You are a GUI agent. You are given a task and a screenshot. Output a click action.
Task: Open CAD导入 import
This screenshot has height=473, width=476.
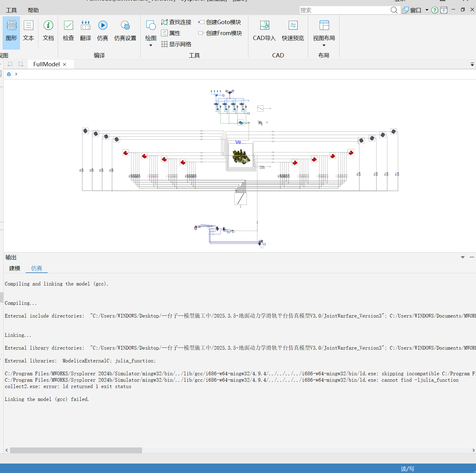point(264,31)
